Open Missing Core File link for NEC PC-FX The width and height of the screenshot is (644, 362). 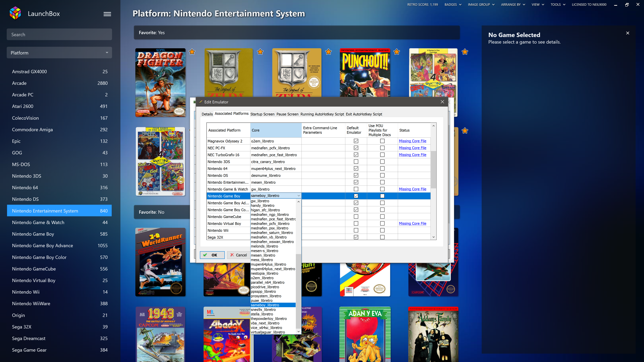coord(413,148)
